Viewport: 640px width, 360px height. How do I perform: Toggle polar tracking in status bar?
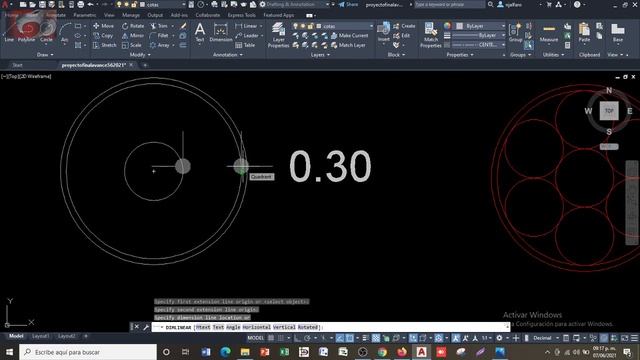[307, 338]
